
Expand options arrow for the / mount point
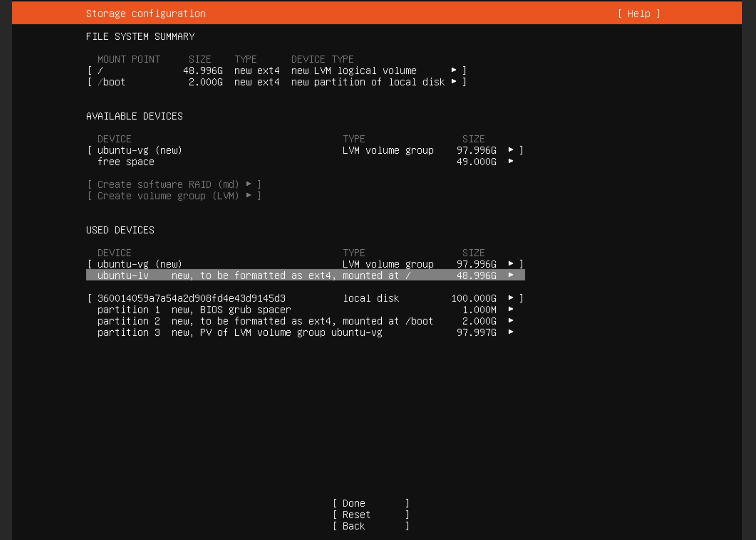[x=454, y=70]
